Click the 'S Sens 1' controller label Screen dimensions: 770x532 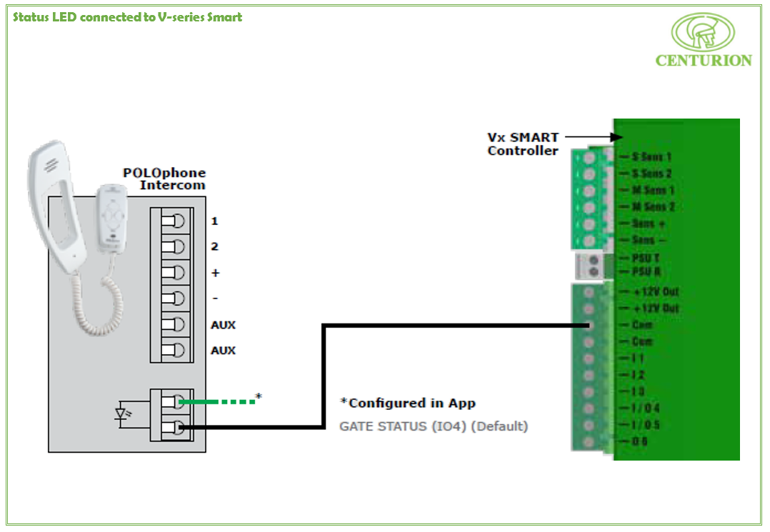[651, 156]
